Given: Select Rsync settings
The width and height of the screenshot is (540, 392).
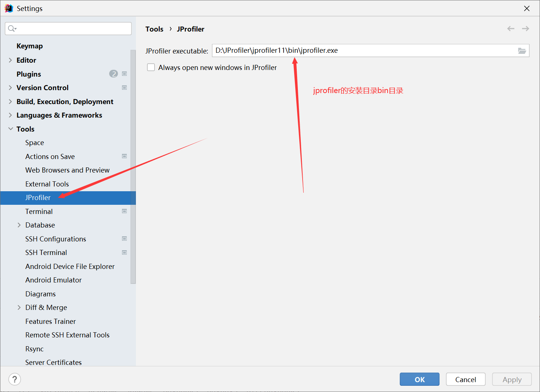Looking at the screenshot, I should pyautogui.click(x=34, y=349).
